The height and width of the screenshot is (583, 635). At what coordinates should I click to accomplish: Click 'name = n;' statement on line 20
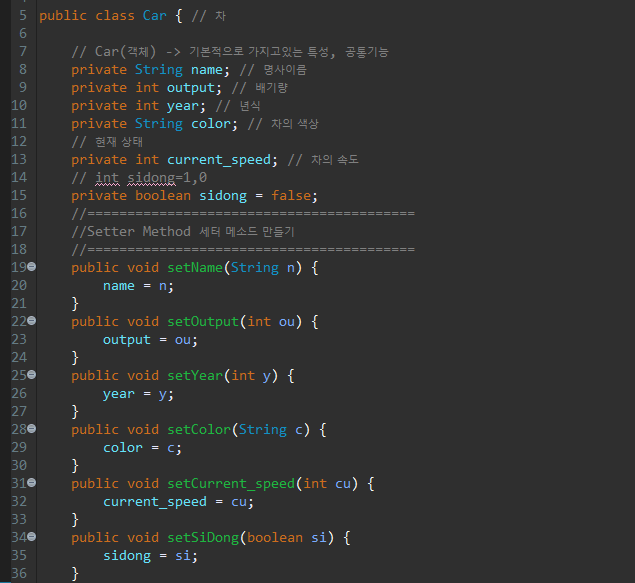point(139,286)
